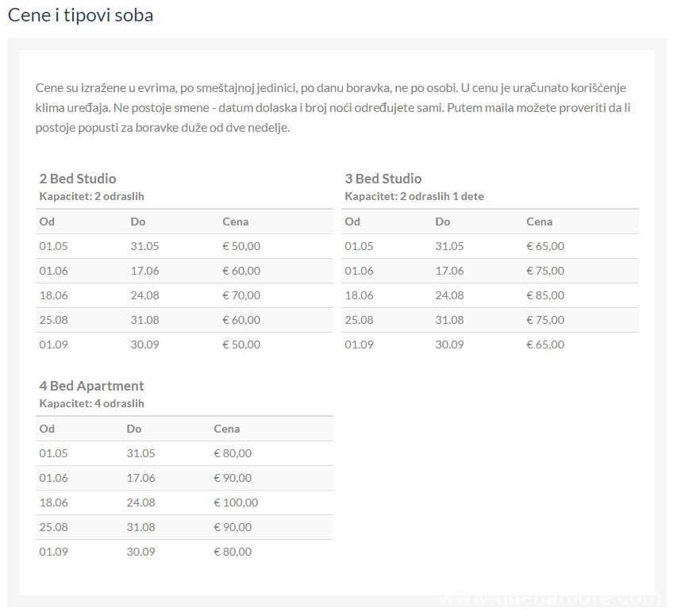Click "Do" column header in 4 Bed Apartment table
Screen dimensions: 673x616
pyautogui.click(x=134, y=429)
